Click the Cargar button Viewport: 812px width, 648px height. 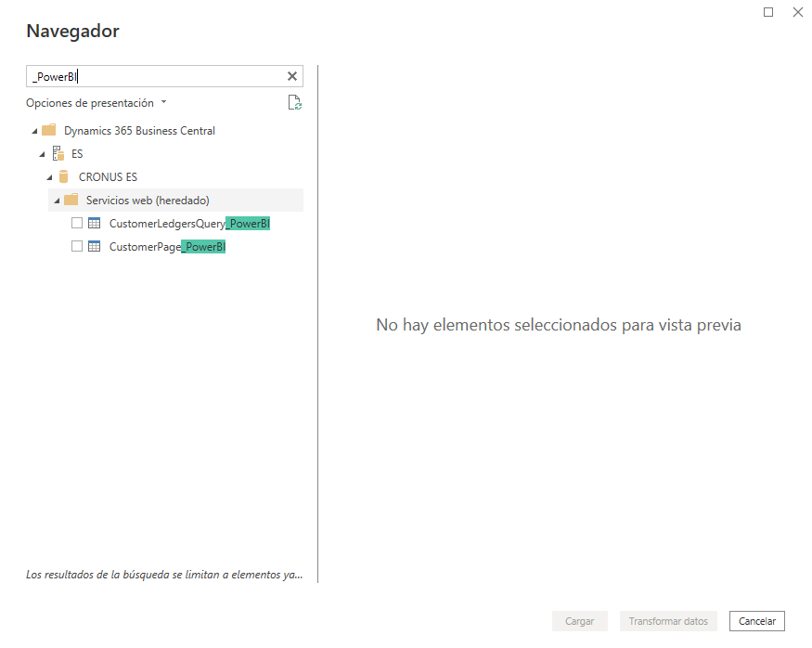pyautogui.click(x=579, y=621)
